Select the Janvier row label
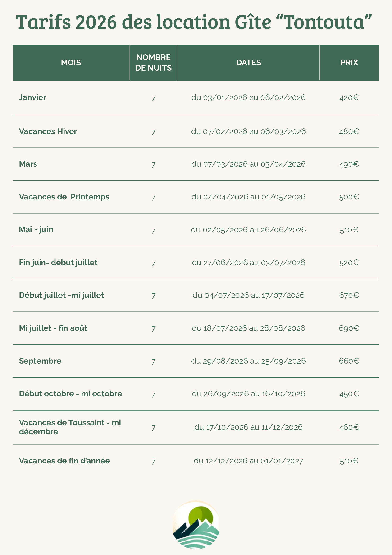This screenshot has height=555, width=392. (33, 97)
